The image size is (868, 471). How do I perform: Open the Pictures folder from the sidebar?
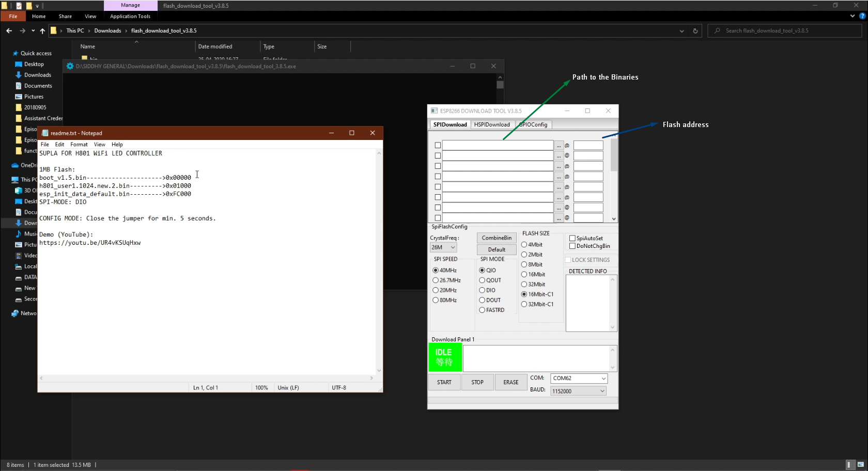tap(33, 96)
